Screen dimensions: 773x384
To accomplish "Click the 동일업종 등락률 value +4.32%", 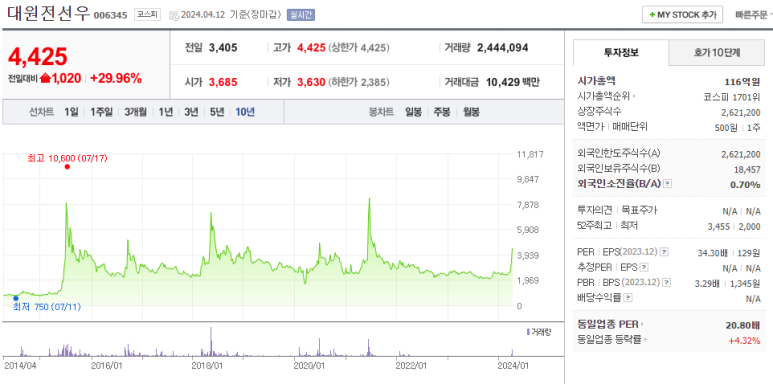I will coord(744,340).
